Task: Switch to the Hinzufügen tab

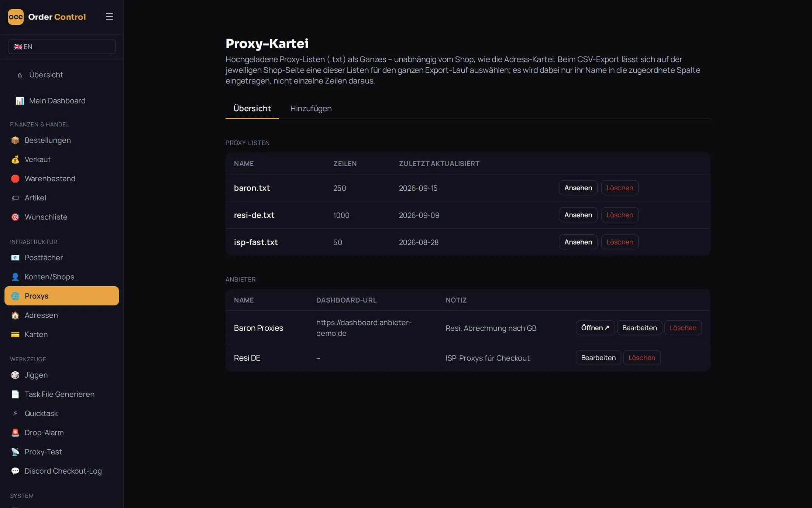Action: (x=311, y=109)
